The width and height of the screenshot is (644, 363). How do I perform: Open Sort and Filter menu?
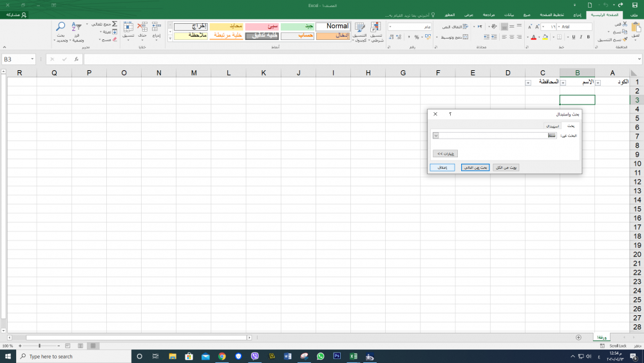tap(77, 32)
